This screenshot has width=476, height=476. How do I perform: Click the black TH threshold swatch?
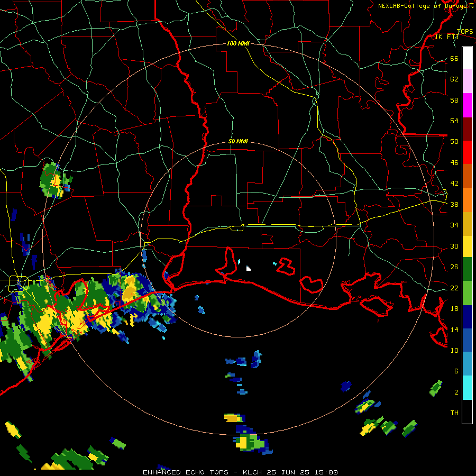tap(467, 411)
